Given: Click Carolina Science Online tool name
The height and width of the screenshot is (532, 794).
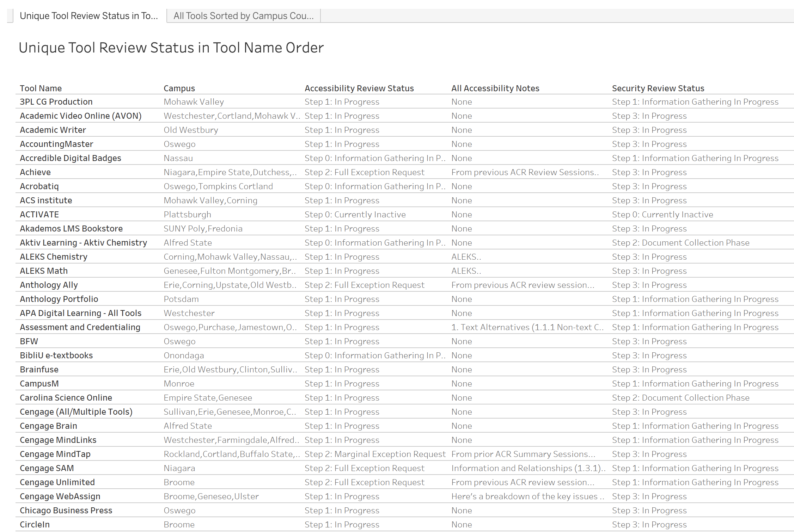Looking at the screenshot, I should [66, 398].
